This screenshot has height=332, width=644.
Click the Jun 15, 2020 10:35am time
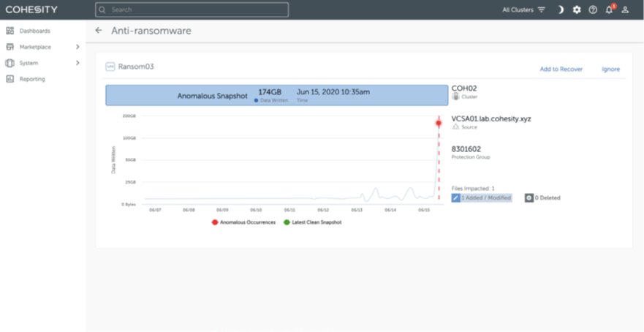click(x=333, y=92)
